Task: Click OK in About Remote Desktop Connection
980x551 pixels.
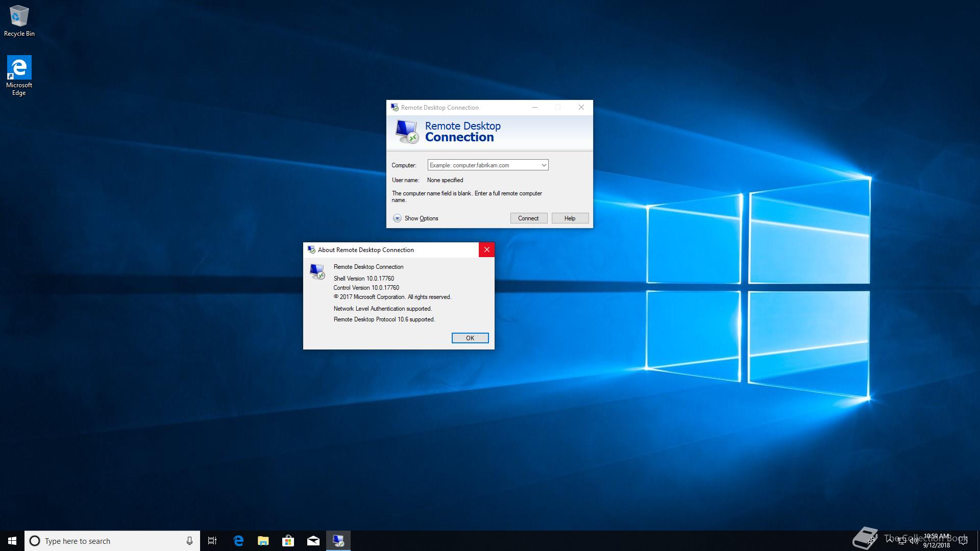Action: [470, 338]
